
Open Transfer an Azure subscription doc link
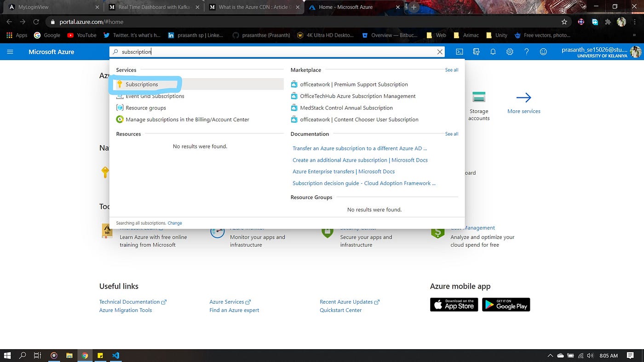coord(360,148)
